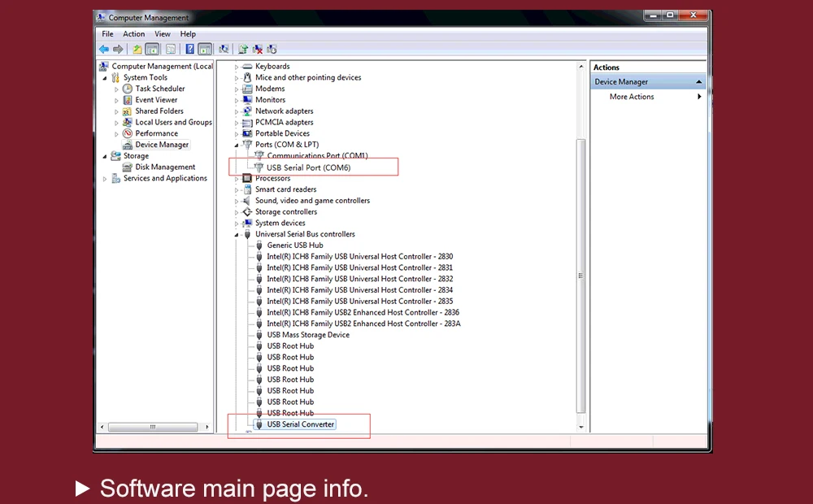
Task: Select Device Manager in left tree
Action: 162,145
